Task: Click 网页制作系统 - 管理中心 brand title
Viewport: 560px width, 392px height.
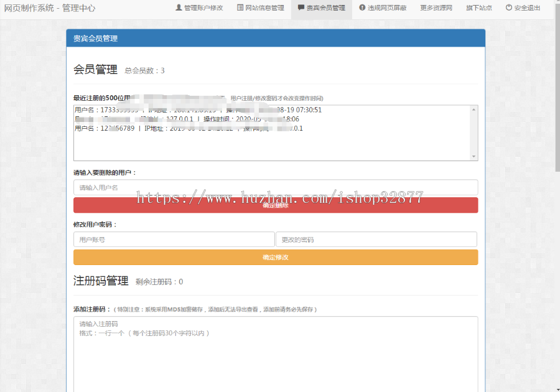Action: [x=50, y=8]
